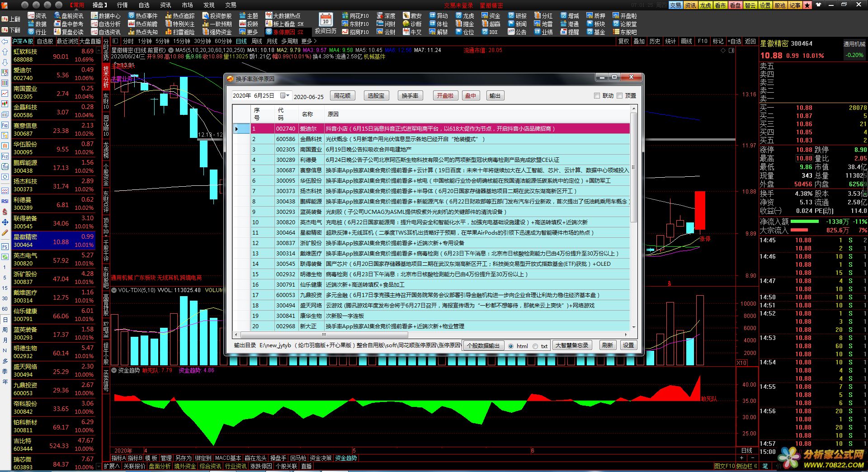The width and height of the screenshot is (868, 472).
Task: Open the 投资日历 calendar icon
Action: pyautogui.click(x=325, y=24)
